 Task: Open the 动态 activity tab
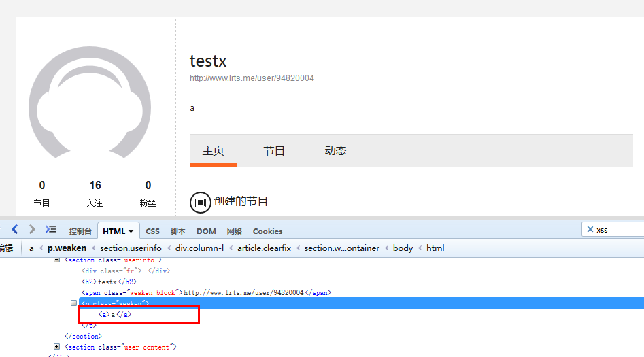(335, 151)
